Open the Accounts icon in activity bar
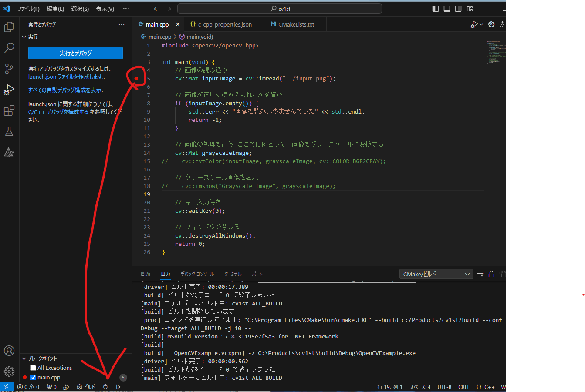Screen dimensions: 585x392 tap(9, 351)
